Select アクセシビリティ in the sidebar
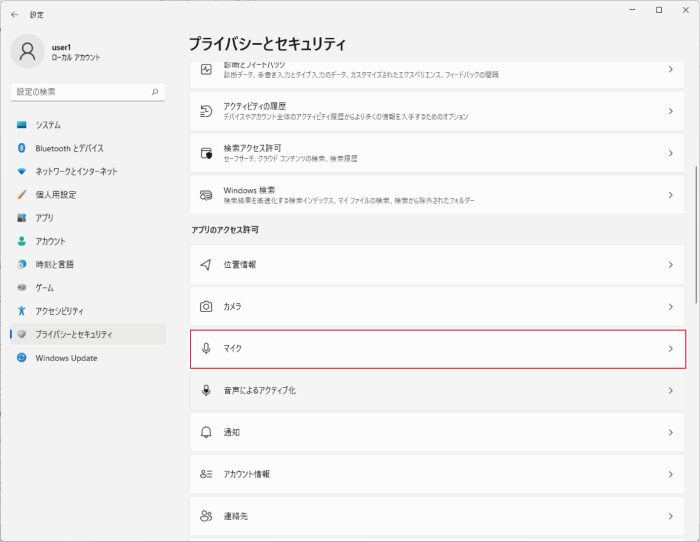Viewport: 700px width, 542px height. coord(88,311)
